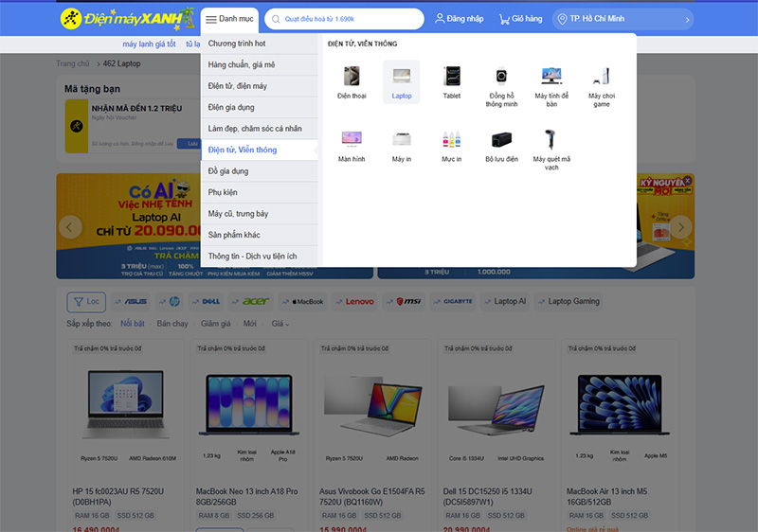Filter laptops by MSI brand
Viewport: 758px width, 532px height.
pos(404,301)
